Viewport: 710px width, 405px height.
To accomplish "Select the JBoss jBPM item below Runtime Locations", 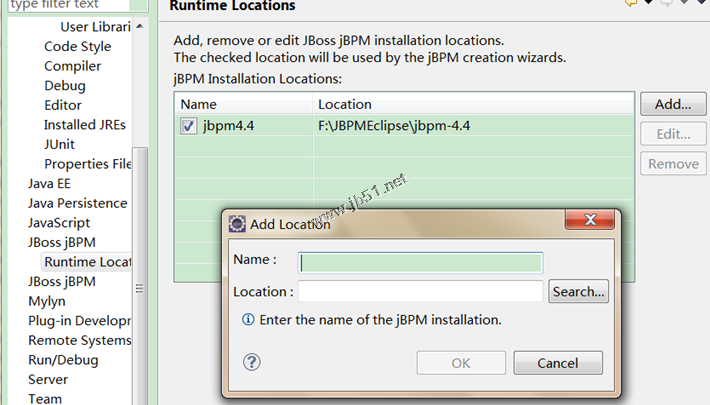I will click(62, 281).
